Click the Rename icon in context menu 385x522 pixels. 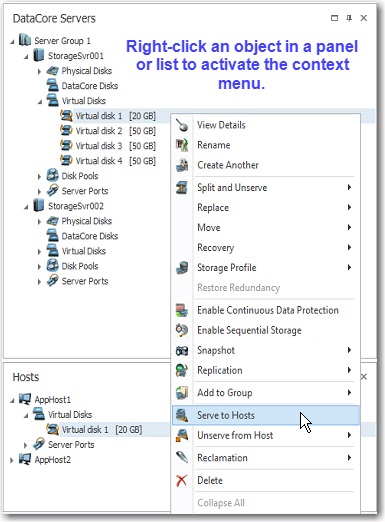coord(182,145)
